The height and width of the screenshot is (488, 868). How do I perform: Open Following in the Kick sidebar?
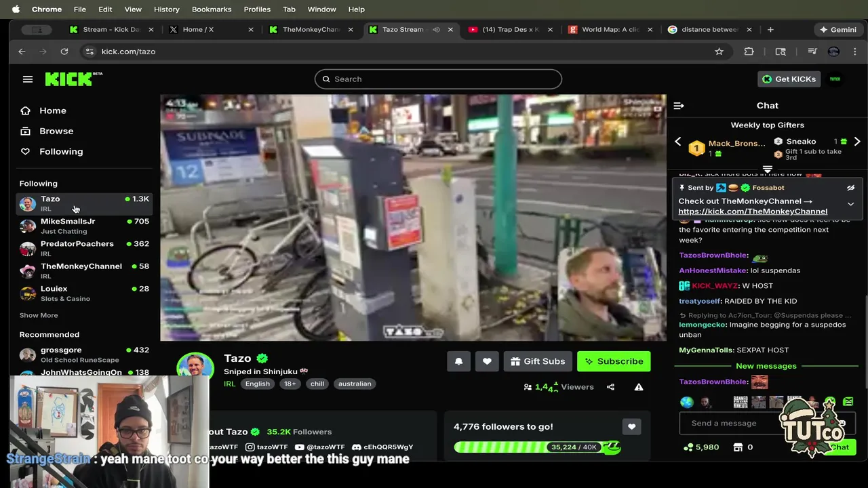coord(52,151)
